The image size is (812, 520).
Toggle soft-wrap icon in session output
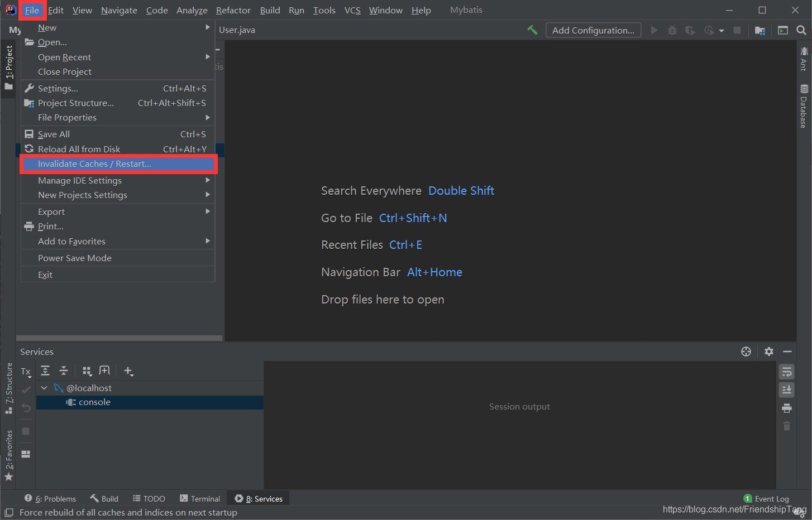pos(787,372)
